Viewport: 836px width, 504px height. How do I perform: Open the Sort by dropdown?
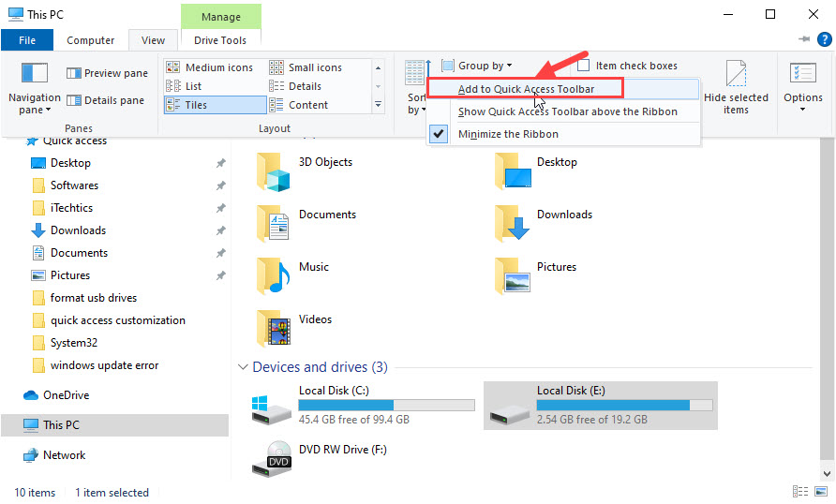tap(416, 88)
